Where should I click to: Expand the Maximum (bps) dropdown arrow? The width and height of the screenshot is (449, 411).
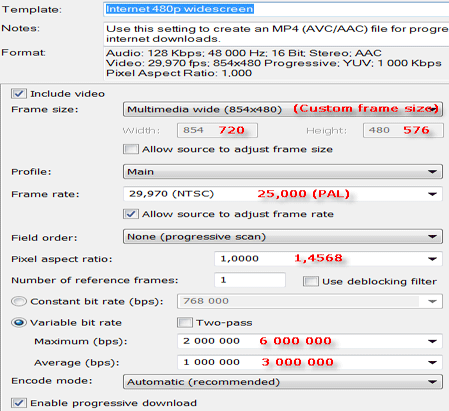coord(432,341)
